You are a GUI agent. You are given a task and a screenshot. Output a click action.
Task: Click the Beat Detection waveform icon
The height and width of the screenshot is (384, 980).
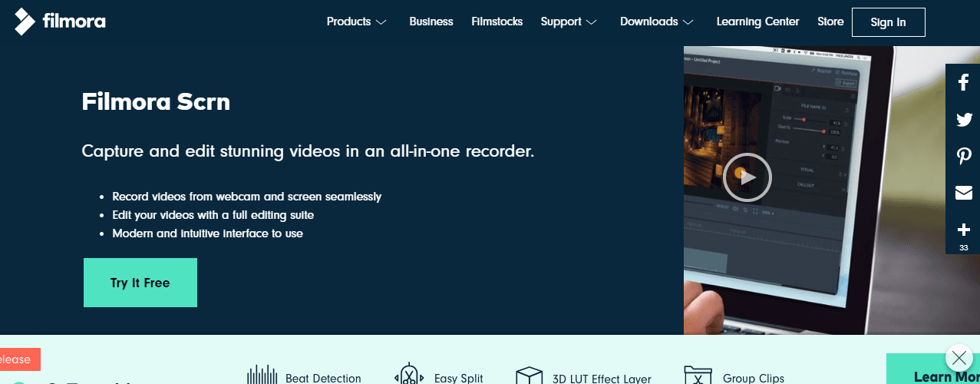click(x=261, y=375)
